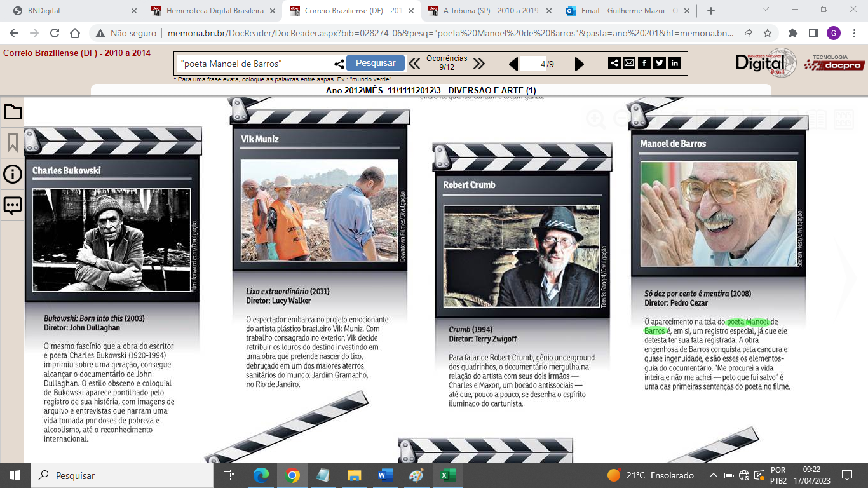The height and width of the screenshot is (488, 868).
Task: Open Microsoft Edge from taskbar
Action: [261, 475]
